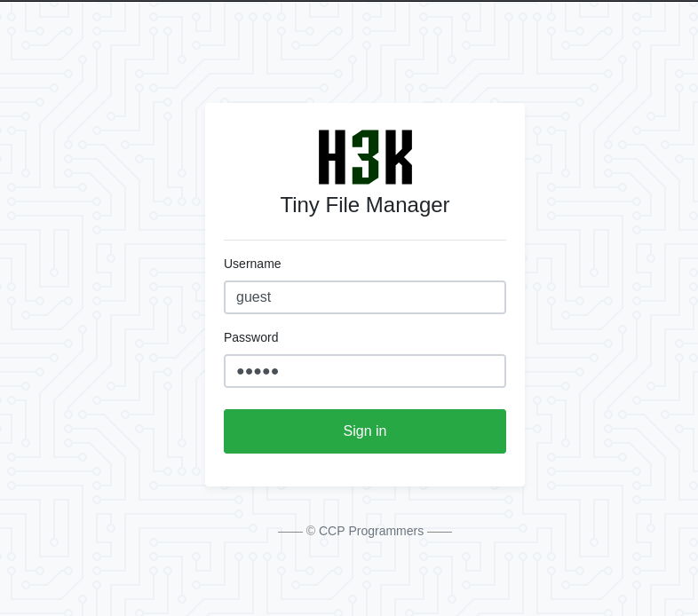Click the black letter K of the logo
Image resolution: width=698 pixels, height=616 pixels.
[399, 157]
